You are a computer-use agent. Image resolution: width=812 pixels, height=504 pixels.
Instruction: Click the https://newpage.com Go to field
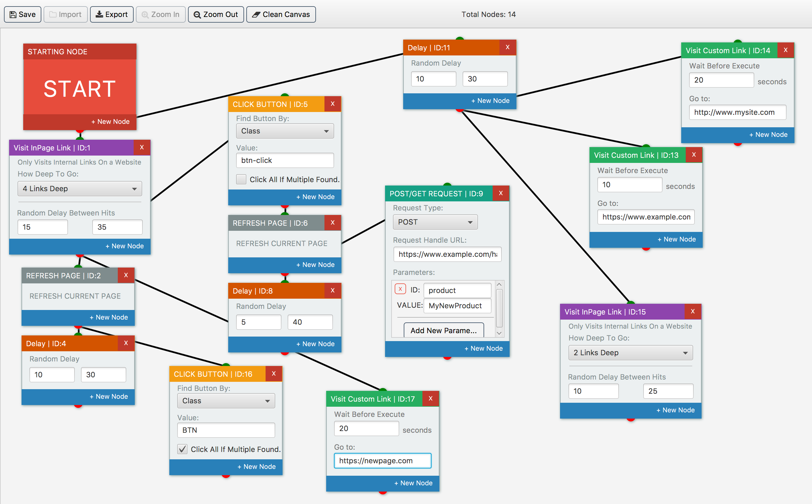coord(382,461)
